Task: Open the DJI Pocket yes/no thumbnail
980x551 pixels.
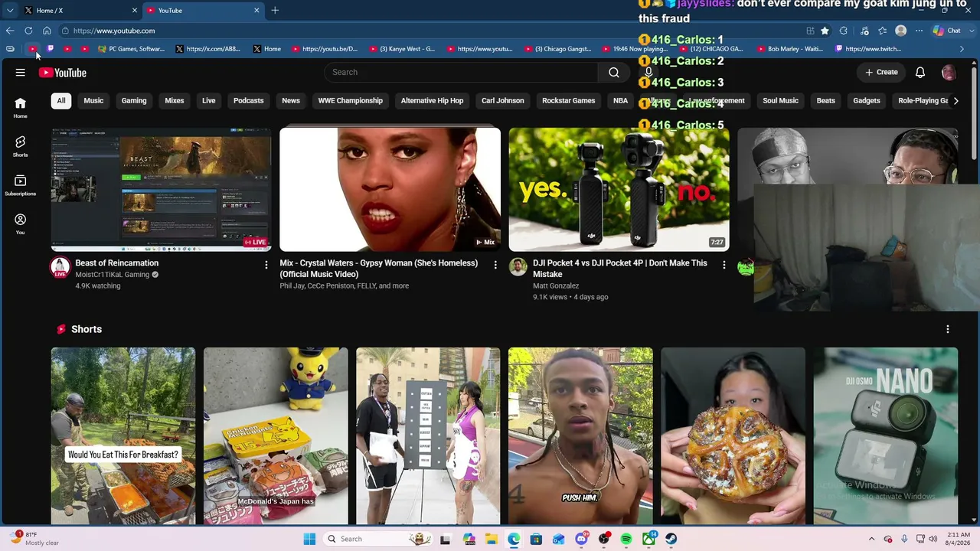Action: pyautogui.click(x=619, y=189)
